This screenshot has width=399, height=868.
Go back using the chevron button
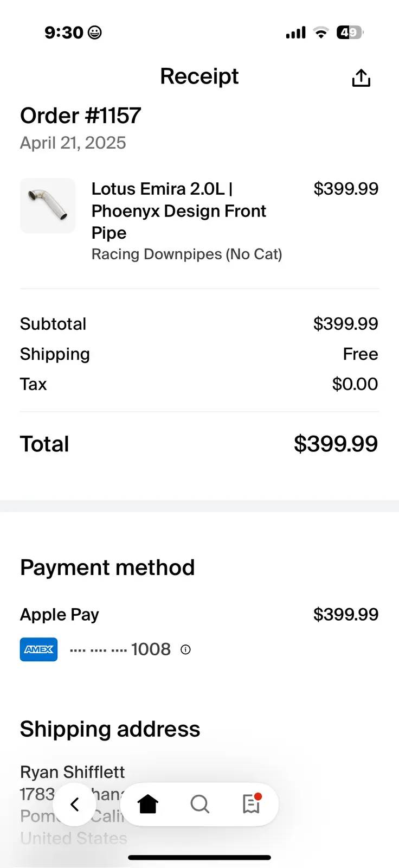(x=75, y=804)
